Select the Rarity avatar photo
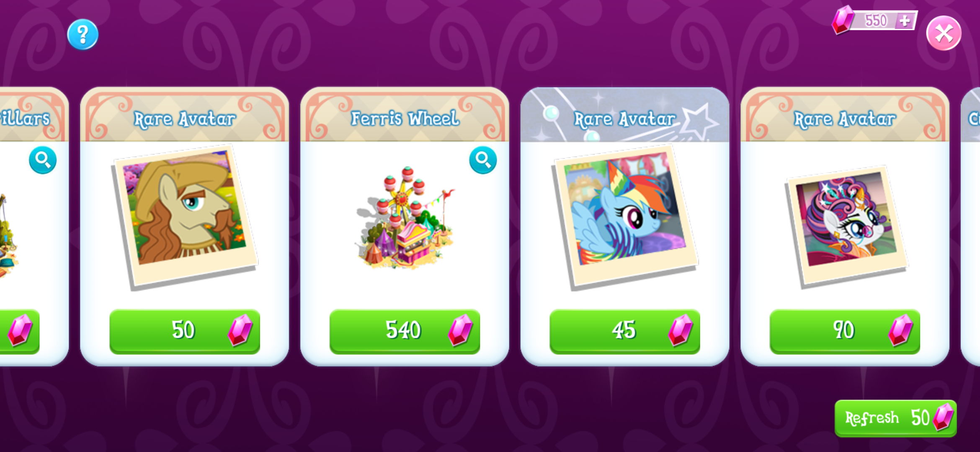The width and height of the screenshot is (980, 452). pyautogui.click(x=846, y=226)
